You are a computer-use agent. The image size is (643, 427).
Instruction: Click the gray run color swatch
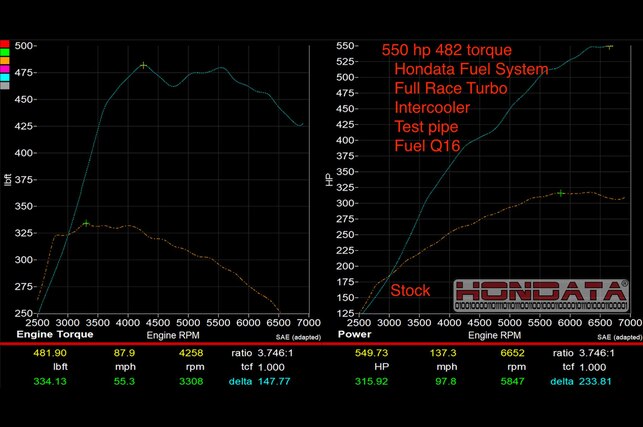5,85
